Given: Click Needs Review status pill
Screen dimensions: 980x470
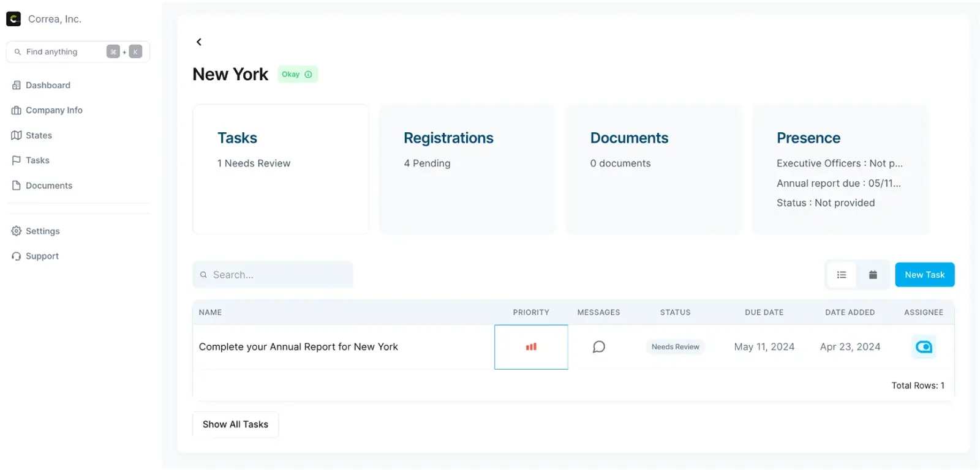Looking at the screenshot, I should tap(675, 347).
